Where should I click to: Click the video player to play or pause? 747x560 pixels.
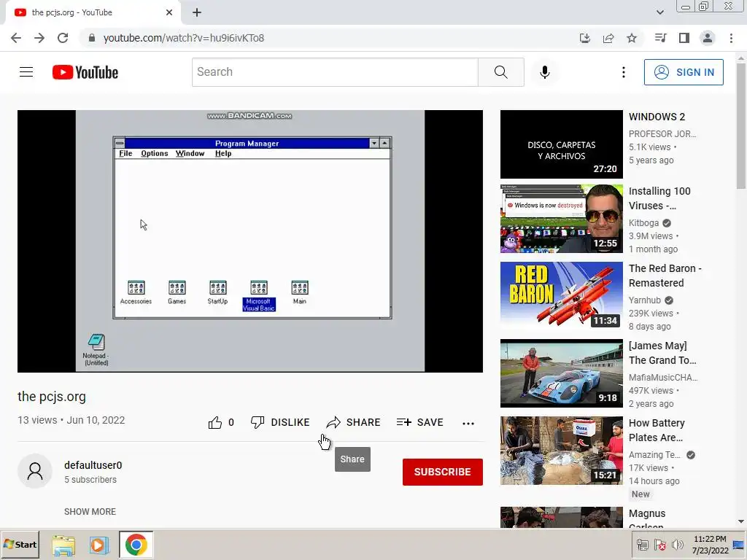pos(250,241)
